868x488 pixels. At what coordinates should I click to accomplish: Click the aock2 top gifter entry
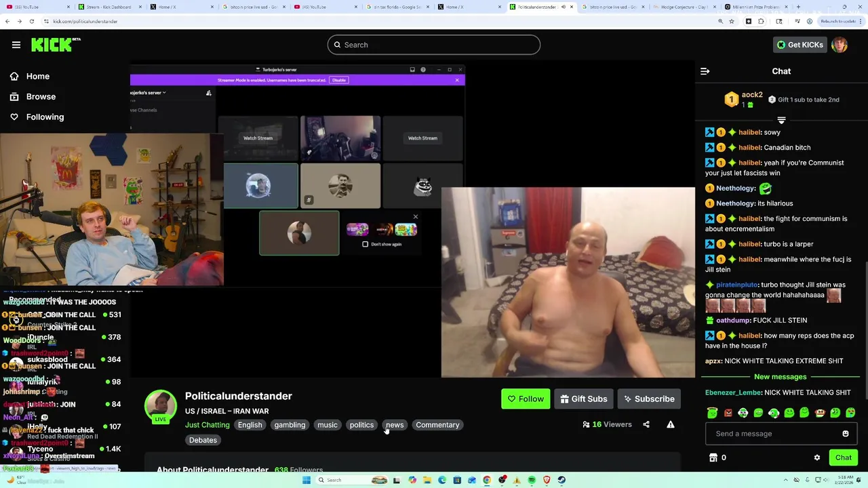click(744, 100)
